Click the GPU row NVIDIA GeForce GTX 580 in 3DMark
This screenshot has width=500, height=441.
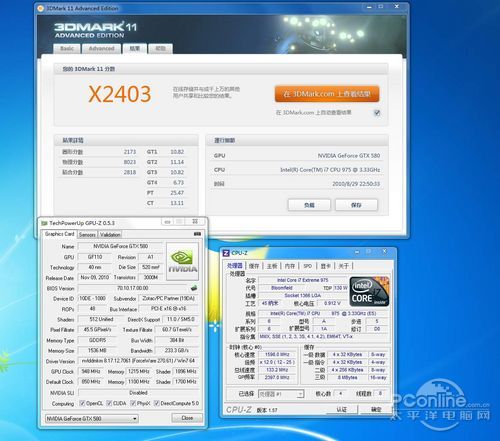[297, 156]
